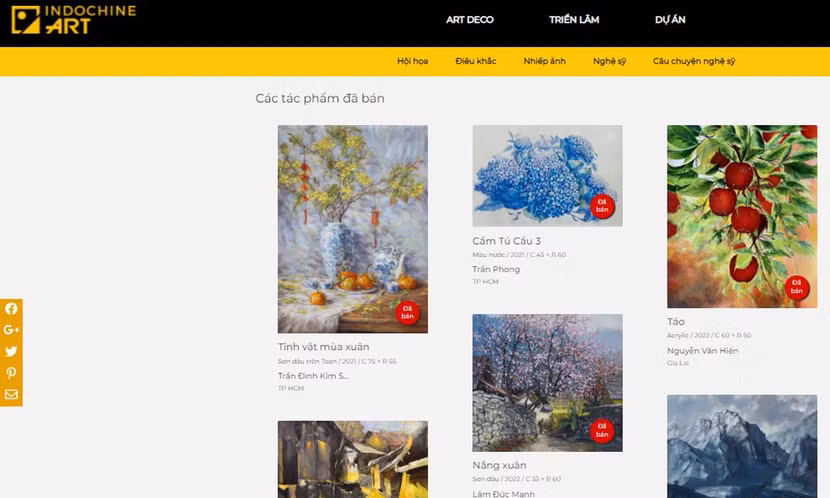The height and width of the screenshot is (498, 830).
Task: Share page via Google Plus icon
Action: 11,330
